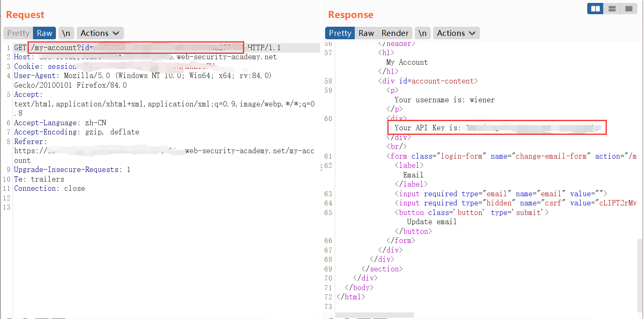Open the Request Actions dropdown
This screenshot has width=644, height=319.
100,33
